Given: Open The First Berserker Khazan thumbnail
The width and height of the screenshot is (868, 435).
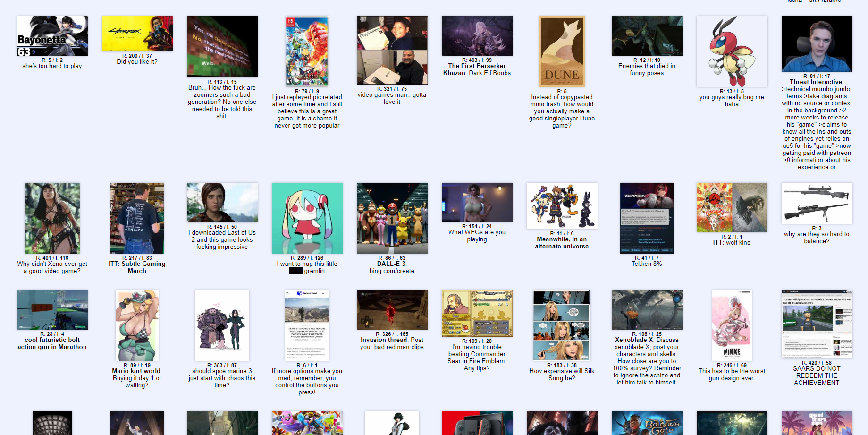Looking at the screenshot, I should pos(477,36).
